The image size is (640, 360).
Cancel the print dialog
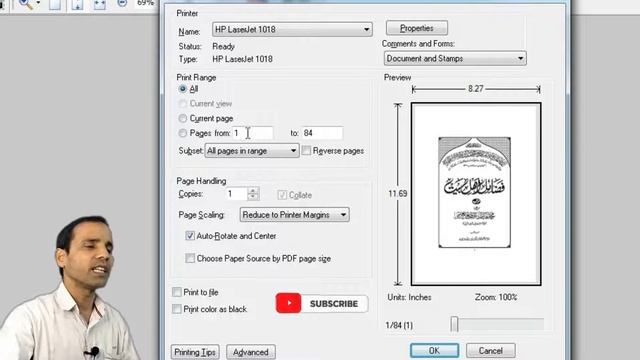click(x=491, y=351)
